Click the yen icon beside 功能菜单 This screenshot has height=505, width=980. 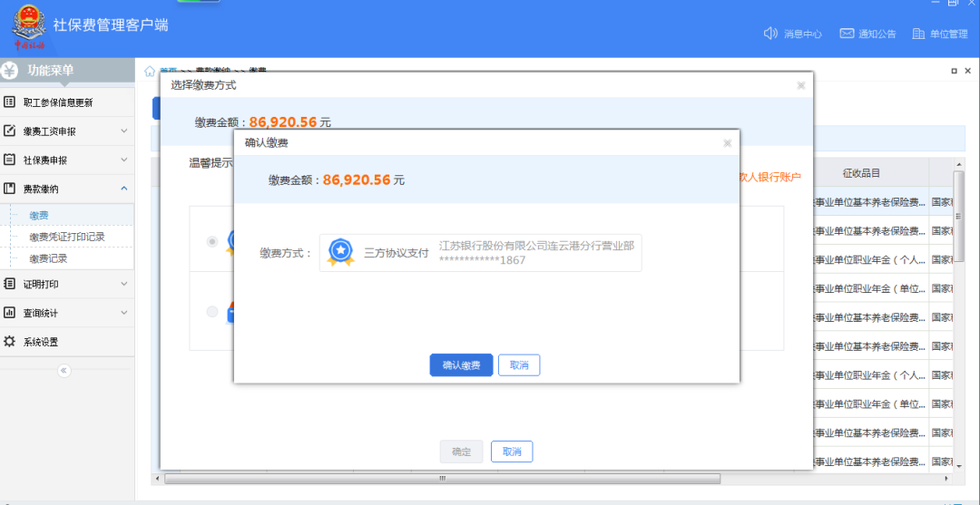coord(10,71)
